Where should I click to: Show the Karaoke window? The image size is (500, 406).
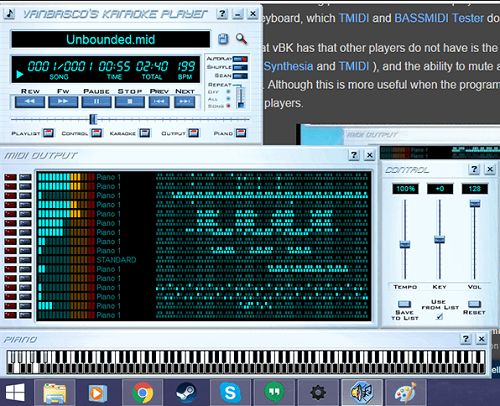pyautogui.click(x=144, y=133)
